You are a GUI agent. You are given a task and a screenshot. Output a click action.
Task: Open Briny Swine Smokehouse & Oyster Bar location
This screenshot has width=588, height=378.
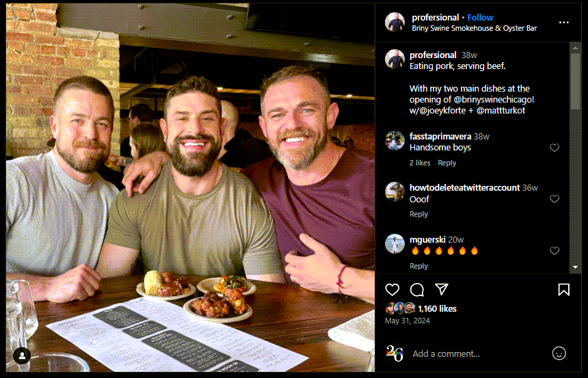(x=475, y=28)
